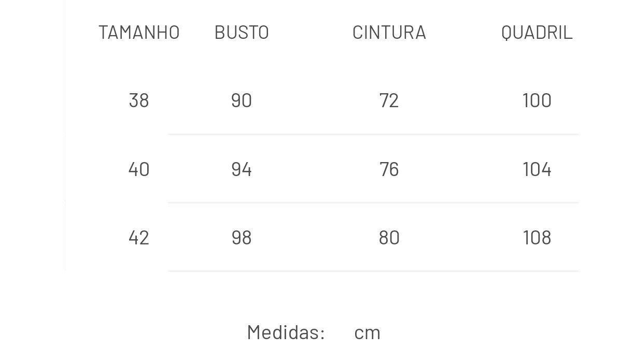Select size 38 in the table
The image size is (634, 364).
139,100
